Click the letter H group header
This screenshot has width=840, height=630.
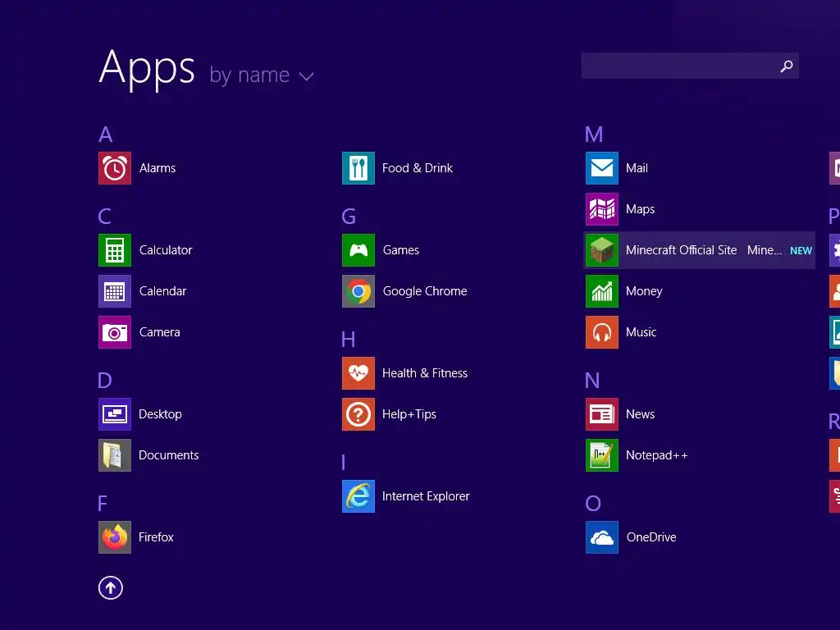[348, 340]
